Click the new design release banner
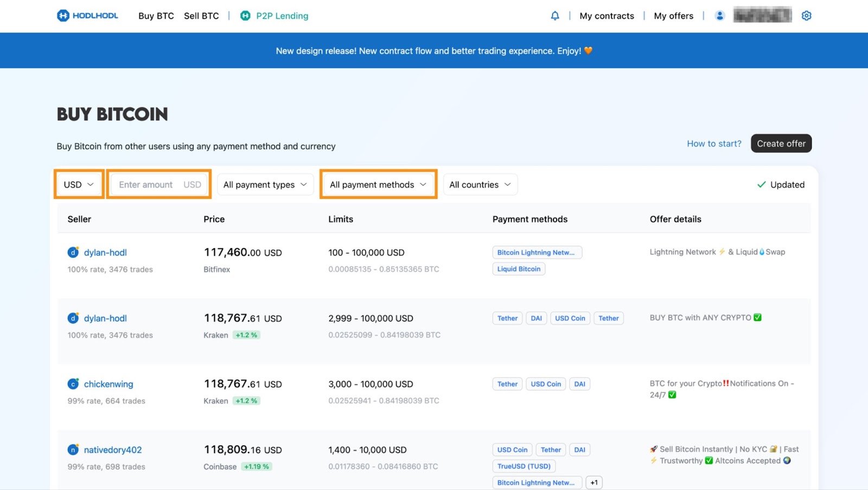Screen dimensions: 868x490 434,50
